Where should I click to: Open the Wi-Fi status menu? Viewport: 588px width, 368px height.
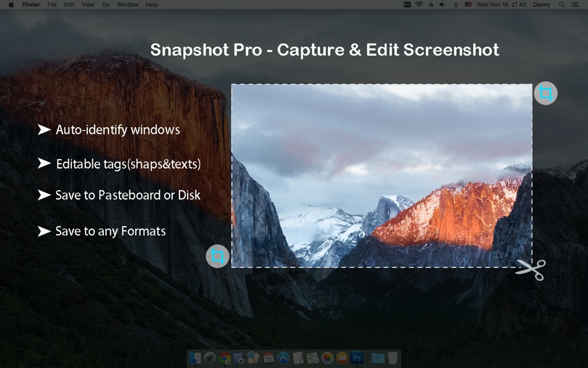[x=419, y=4]
